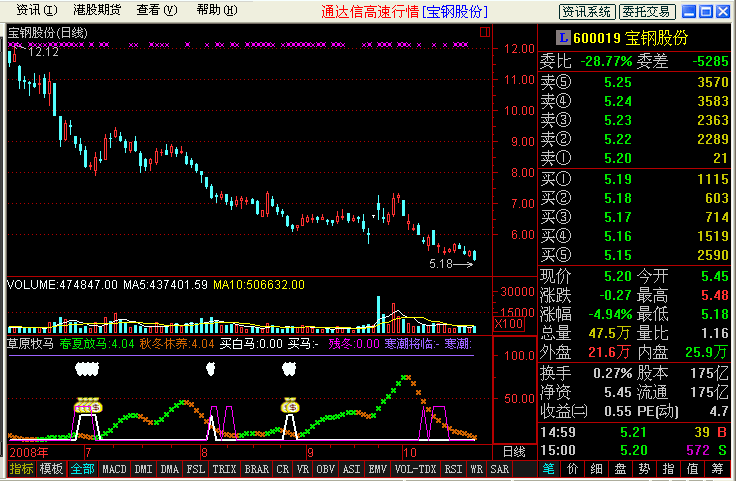Select the 细 tab in quote panel
The height and width of the screenshot is (481, 736).
click(596, 469)
